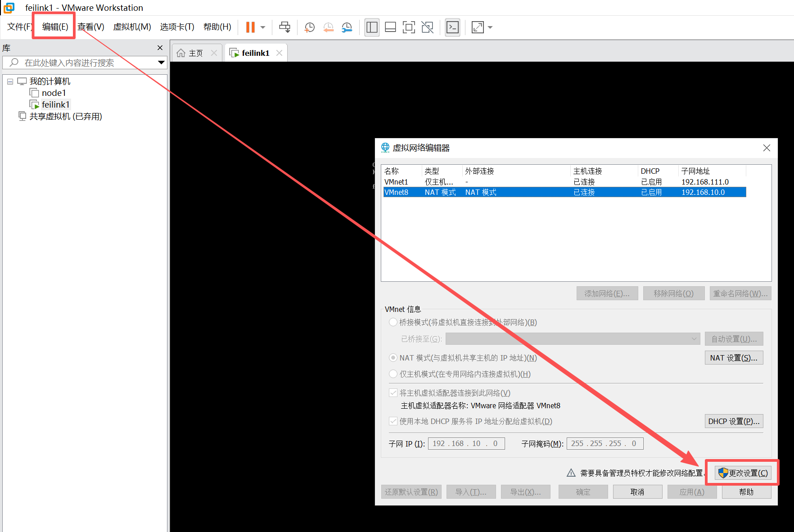Viewport: 794px width, 532px height.
Task: Open the 查看(V) menu
Action: click(90, 27)
